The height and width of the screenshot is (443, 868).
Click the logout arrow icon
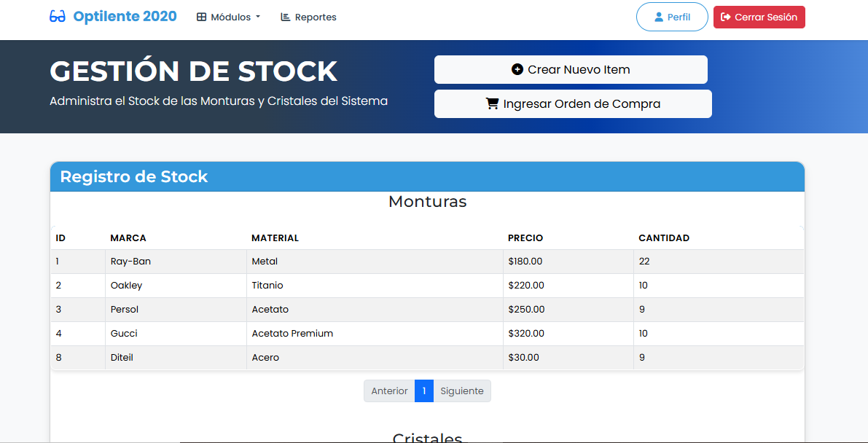click(726, 17)
